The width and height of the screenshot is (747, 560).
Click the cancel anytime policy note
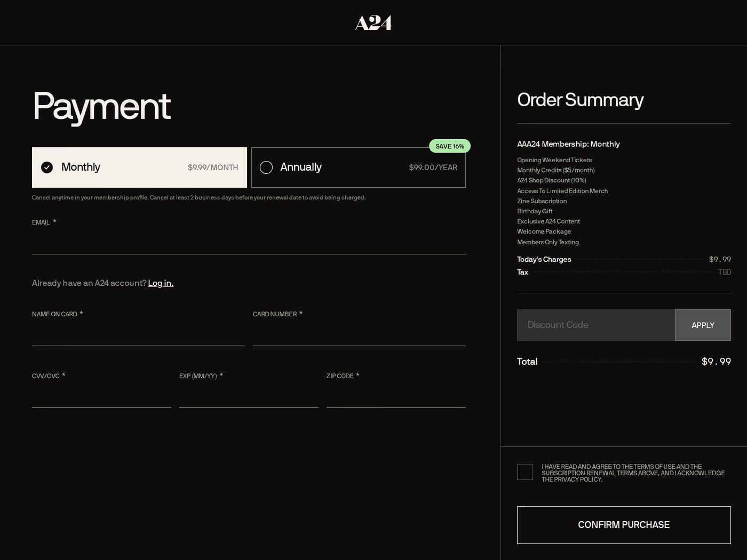pos(198,197)
